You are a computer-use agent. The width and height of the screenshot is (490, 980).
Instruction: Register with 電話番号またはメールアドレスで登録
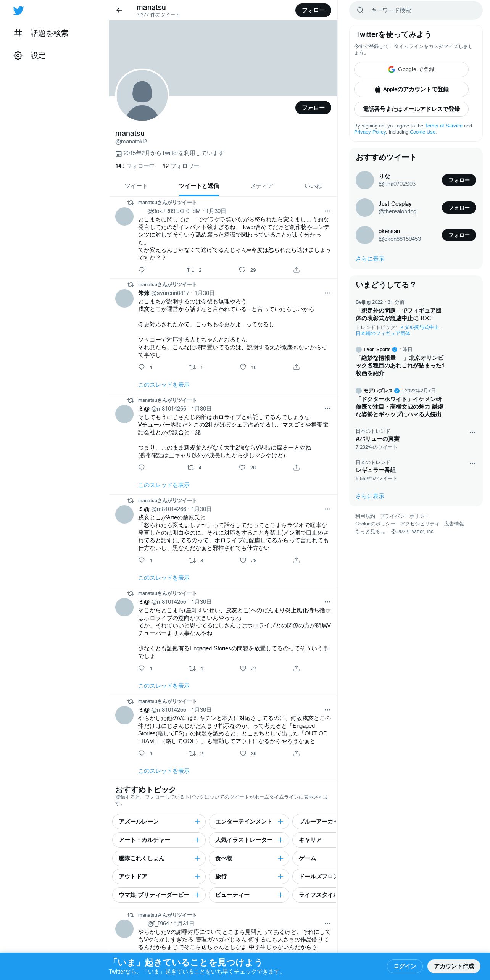point(411,109)
